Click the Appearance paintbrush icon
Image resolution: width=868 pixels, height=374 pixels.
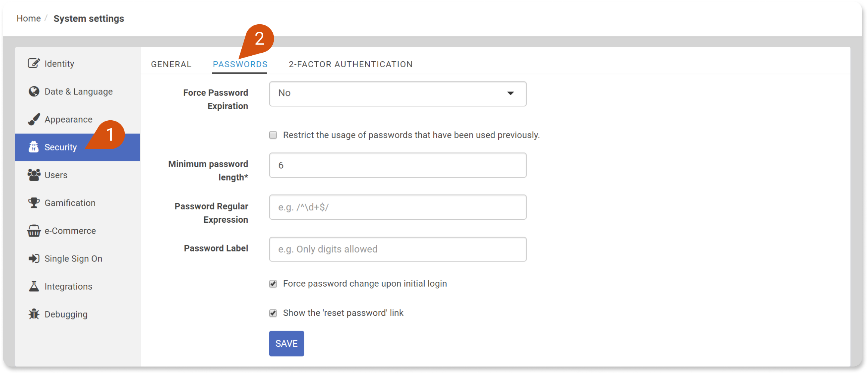tap(34, 120)
